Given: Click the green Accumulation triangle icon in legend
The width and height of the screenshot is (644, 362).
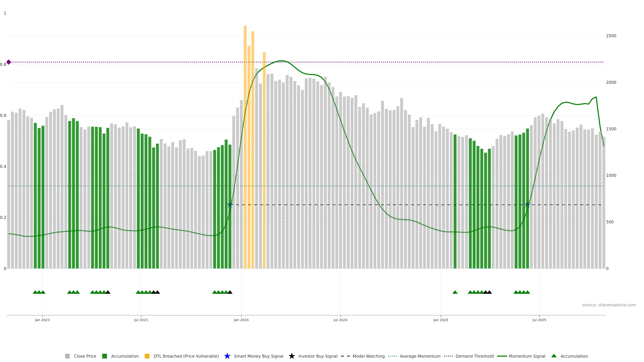Looking at the screenshot, I should click(x=554, y=356).
